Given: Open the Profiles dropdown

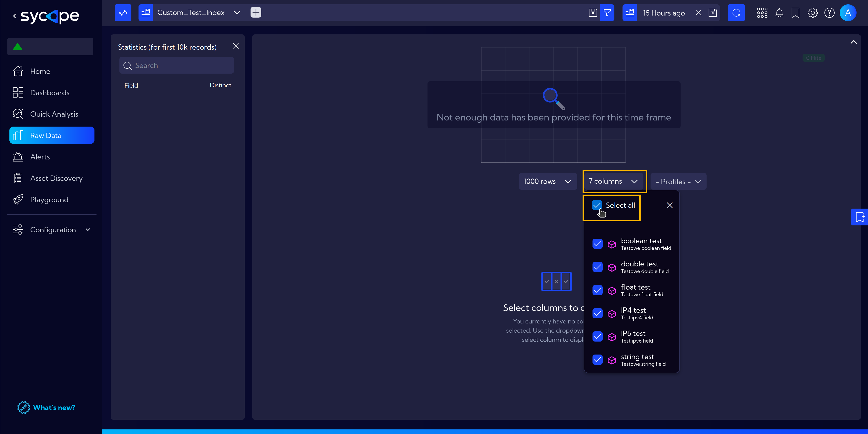Looking at the screenshot, I should tap(678, 181).
